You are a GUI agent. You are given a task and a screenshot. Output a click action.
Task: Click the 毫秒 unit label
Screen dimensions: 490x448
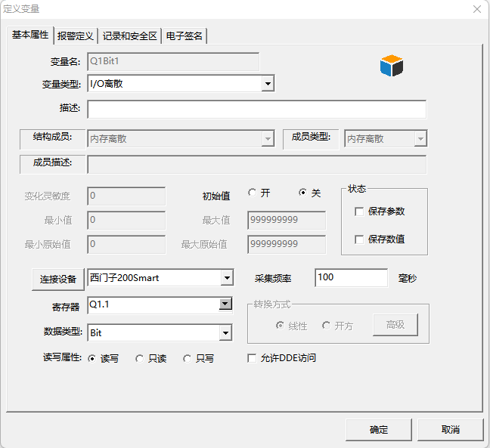click(407, 279)
